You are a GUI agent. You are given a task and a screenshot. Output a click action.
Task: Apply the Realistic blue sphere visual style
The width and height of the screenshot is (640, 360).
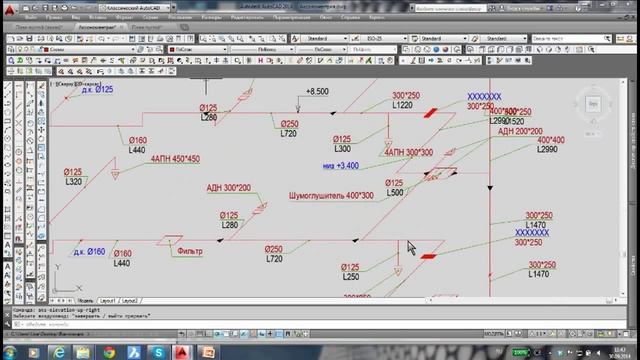click(436, 49)
